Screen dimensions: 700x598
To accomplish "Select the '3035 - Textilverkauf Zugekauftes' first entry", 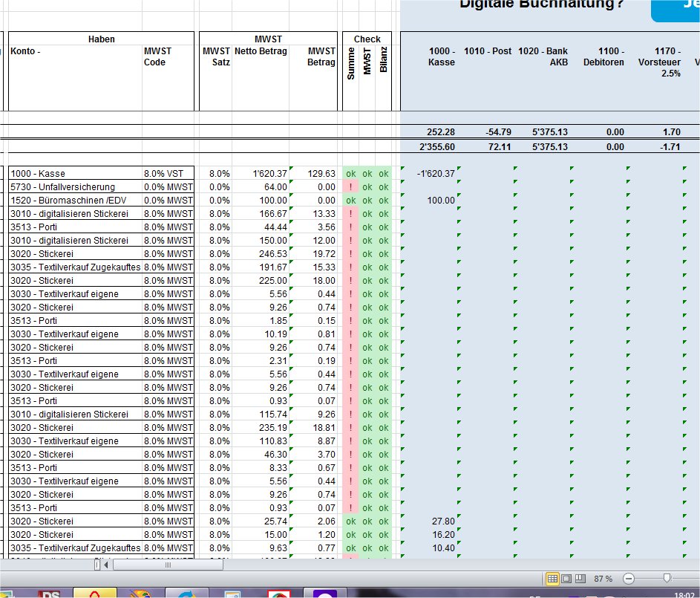I will tap(74, 267).
